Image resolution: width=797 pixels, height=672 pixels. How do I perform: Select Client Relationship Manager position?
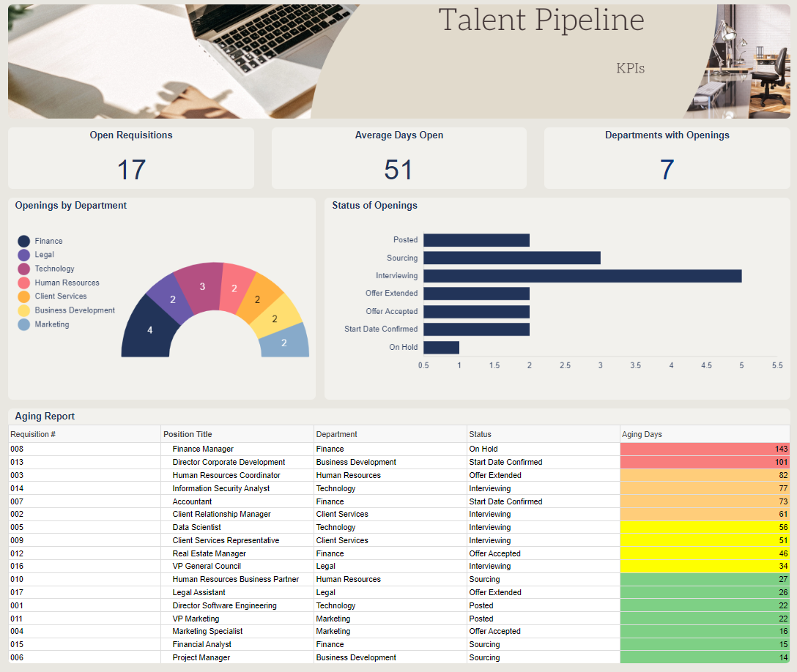(x=222, y=515)
